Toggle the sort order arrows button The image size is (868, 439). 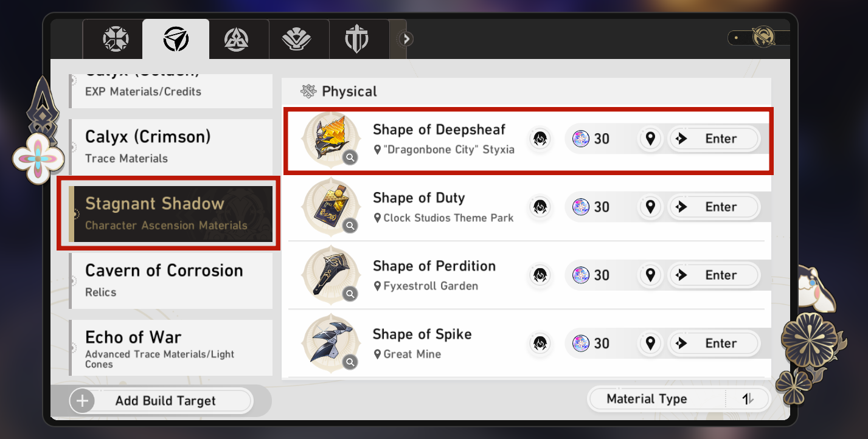click(x=748, y=399)
